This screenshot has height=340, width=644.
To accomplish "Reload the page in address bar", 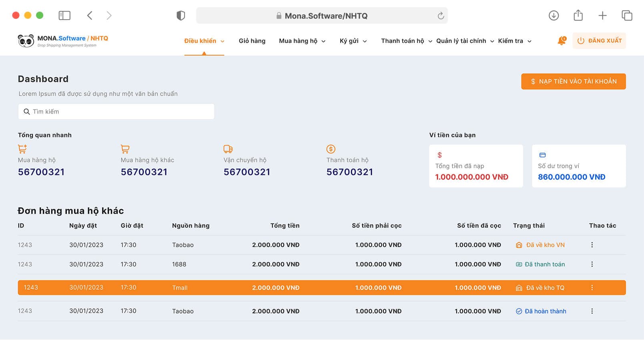I will (441, 16).
